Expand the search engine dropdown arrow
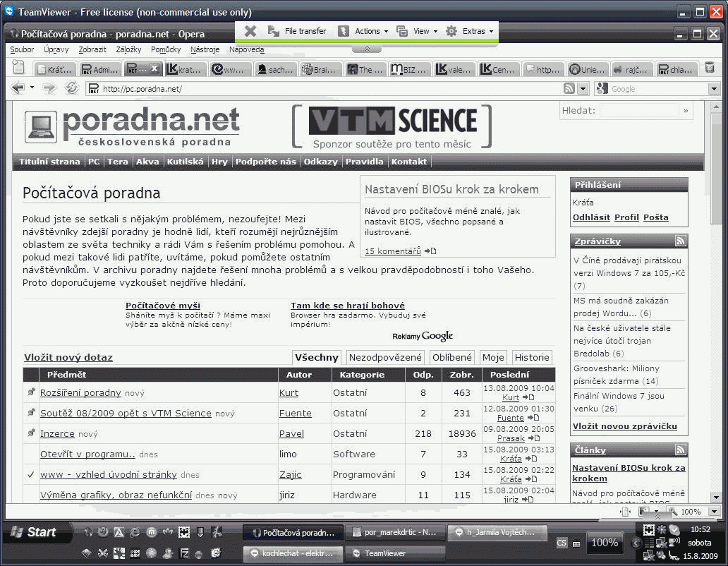This screenshot has width=728, height=566. point(714,89)
